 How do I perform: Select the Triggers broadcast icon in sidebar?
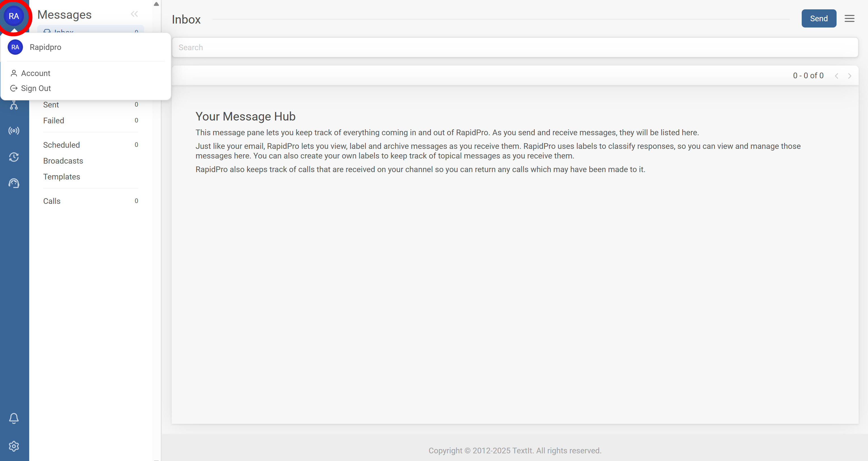coord(14,131)
